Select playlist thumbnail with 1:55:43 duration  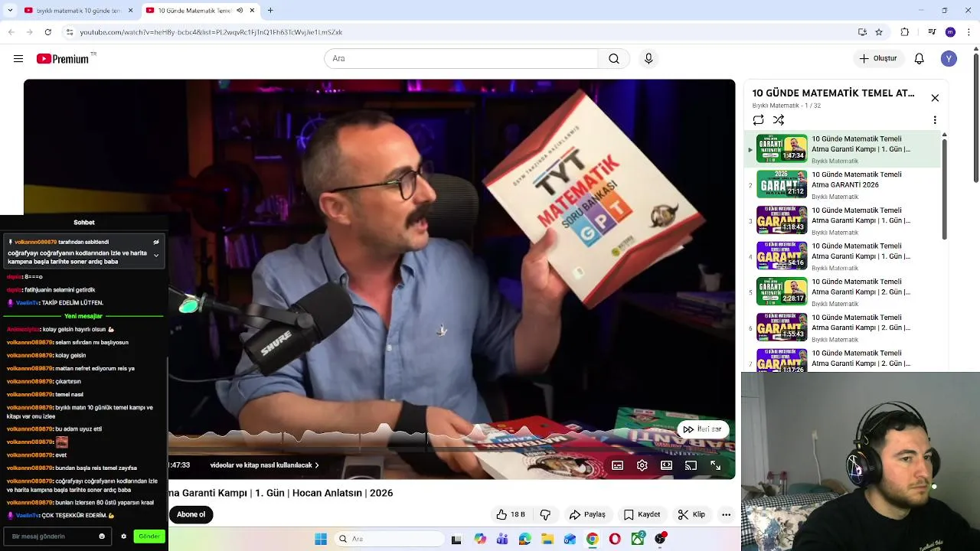point(782,327)
